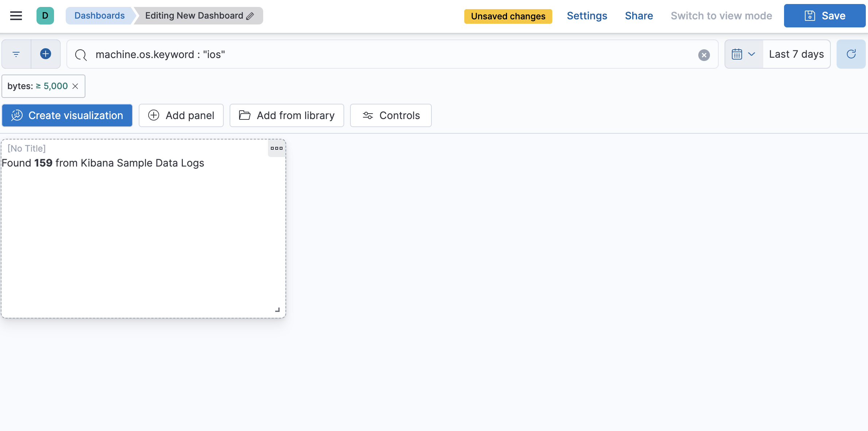Open Add from library
Image resolution: width=868 pixels, height=431 pixels.
click(x=287, y=115)
